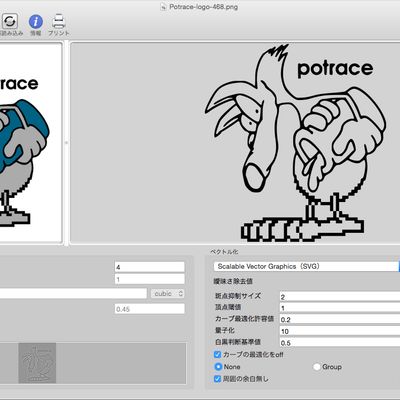400x400 pixels.
Task: Click the 斑点抑制サイズ field showing 2
Action: [x=340, y=297]
